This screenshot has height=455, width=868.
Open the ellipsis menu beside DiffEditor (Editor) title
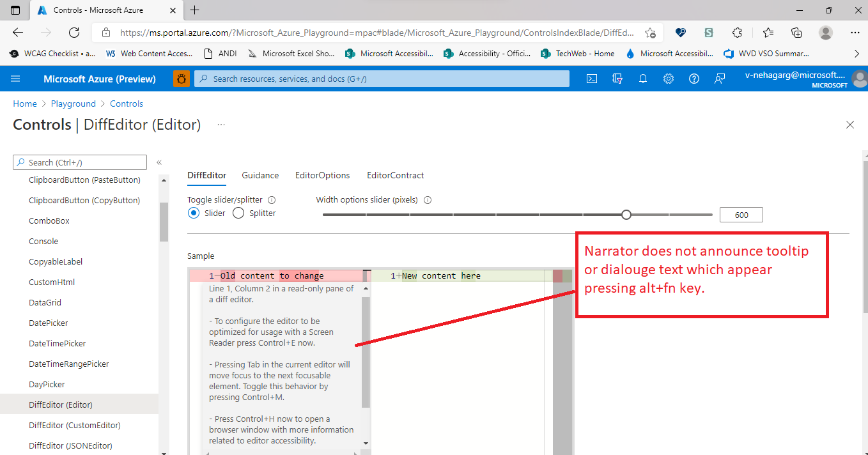coord(221,125)
